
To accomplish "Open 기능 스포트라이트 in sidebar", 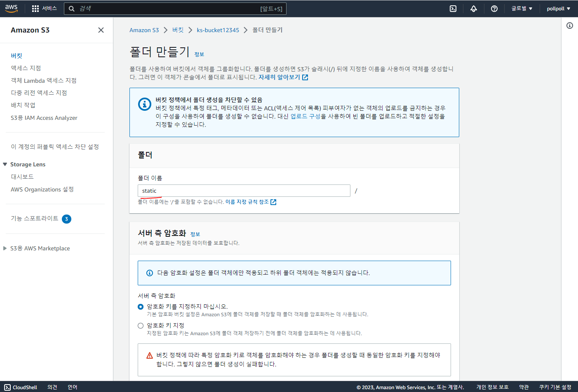I will click(x=35, y=218).
